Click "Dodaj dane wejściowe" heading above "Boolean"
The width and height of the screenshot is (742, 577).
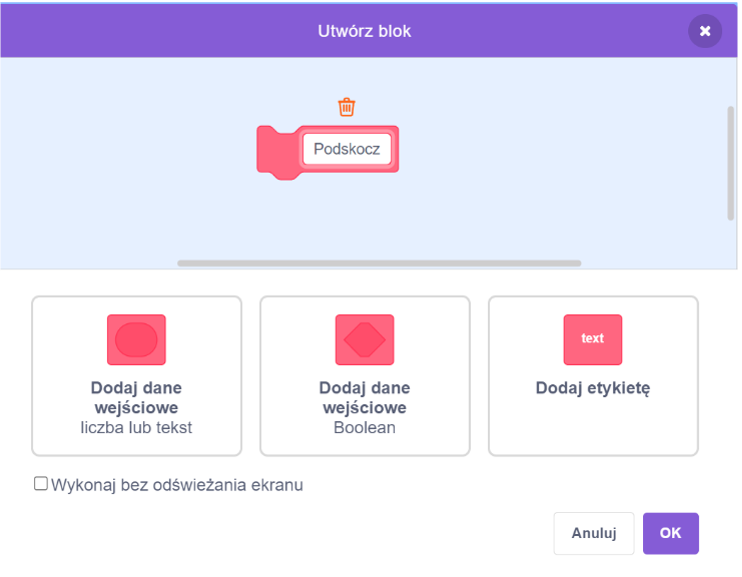pyautogui.click(x=364, y=397)
